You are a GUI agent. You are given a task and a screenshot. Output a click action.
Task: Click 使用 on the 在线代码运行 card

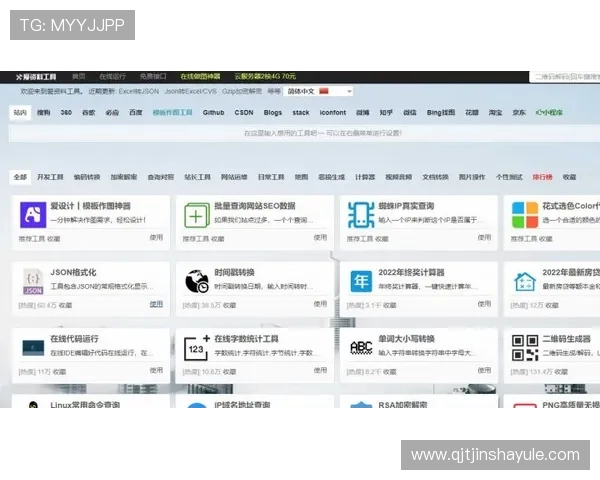[156, 370]
